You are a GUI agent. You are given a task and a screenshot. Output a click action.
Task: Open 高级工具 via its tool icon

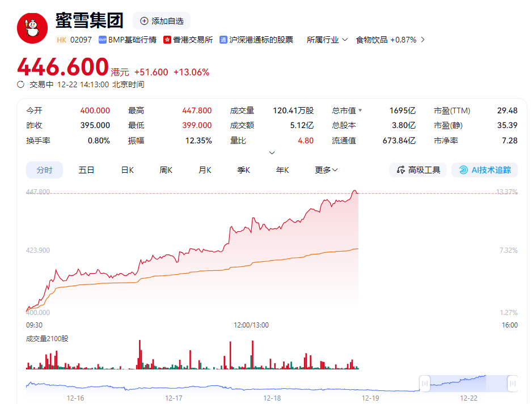click(x=400, y=170)
